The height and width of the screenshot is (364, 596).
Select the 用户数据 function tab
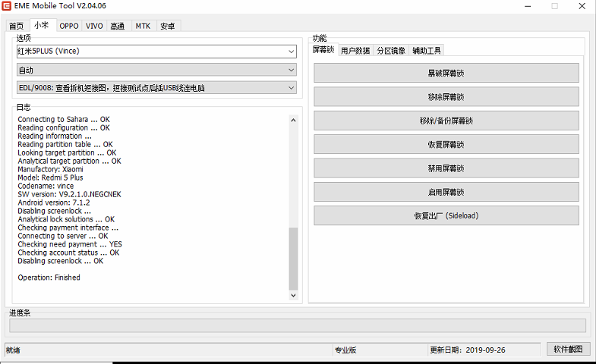click(355, 51)
